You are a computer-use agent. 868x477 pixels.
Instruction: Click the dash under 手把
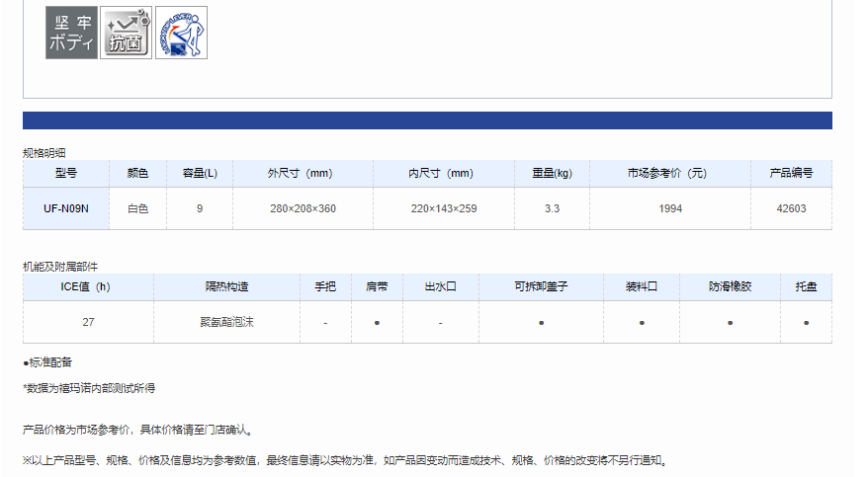coord(325,323)
